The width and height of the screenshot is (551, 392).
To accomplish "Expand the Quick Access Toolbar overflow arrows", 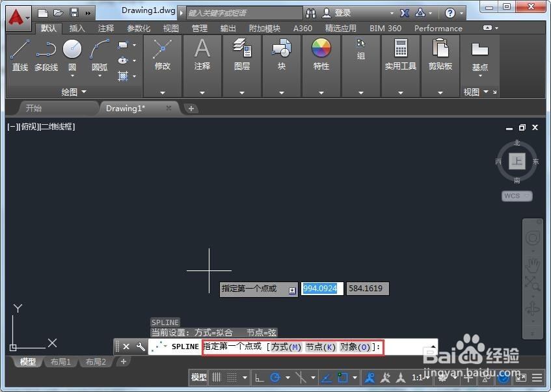I will pyautogui.click(x=88, y=14).
